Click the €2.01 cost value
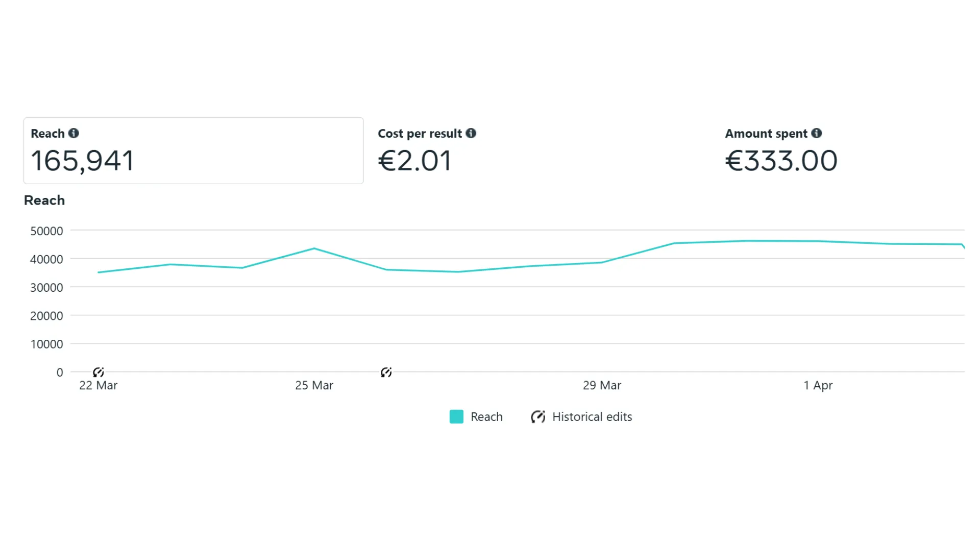The height and width of the screenshot is (551, 980). (x=414, y=161)
